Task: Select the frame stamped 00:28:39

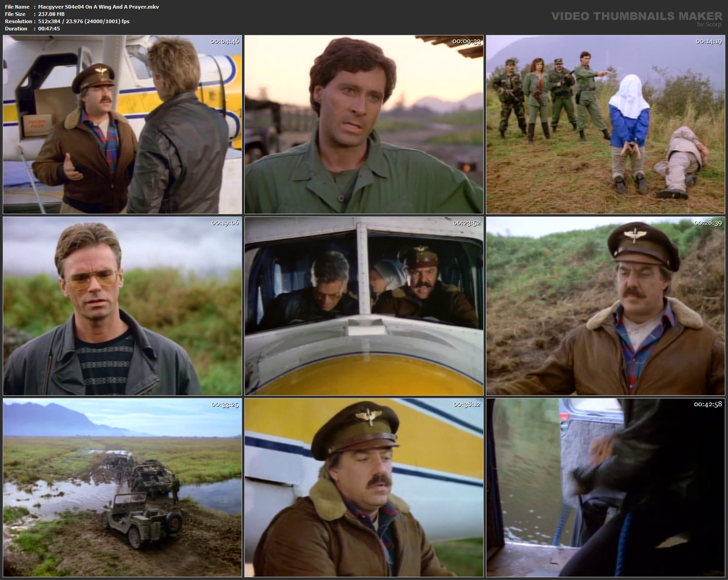Action: (x=605, y=306)
